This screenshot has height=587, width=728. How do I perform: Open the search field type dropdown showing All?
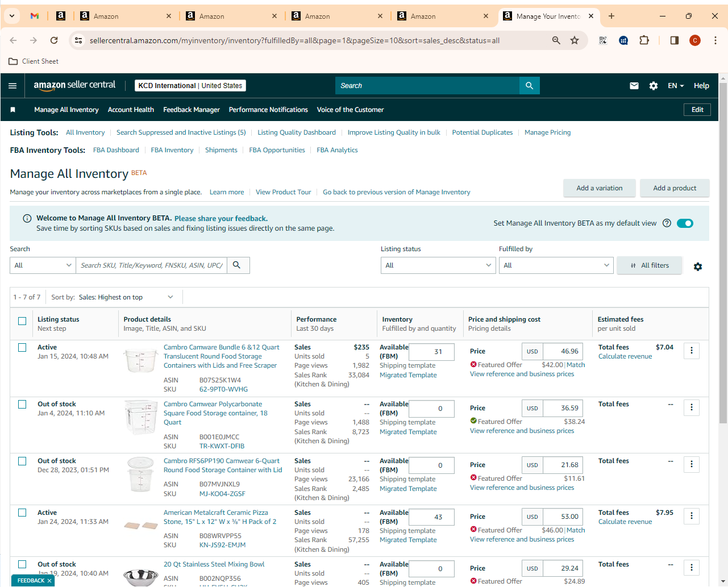tap(43, 265)
